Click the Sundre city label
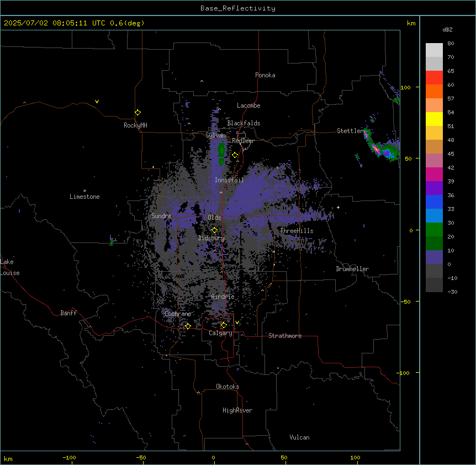The image size is (476, 465). [x=161, y=216]
